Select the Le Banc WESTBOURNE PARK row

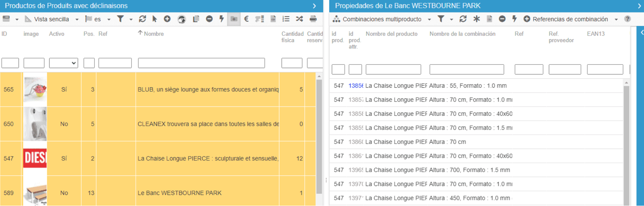click(x=158, y=193)
